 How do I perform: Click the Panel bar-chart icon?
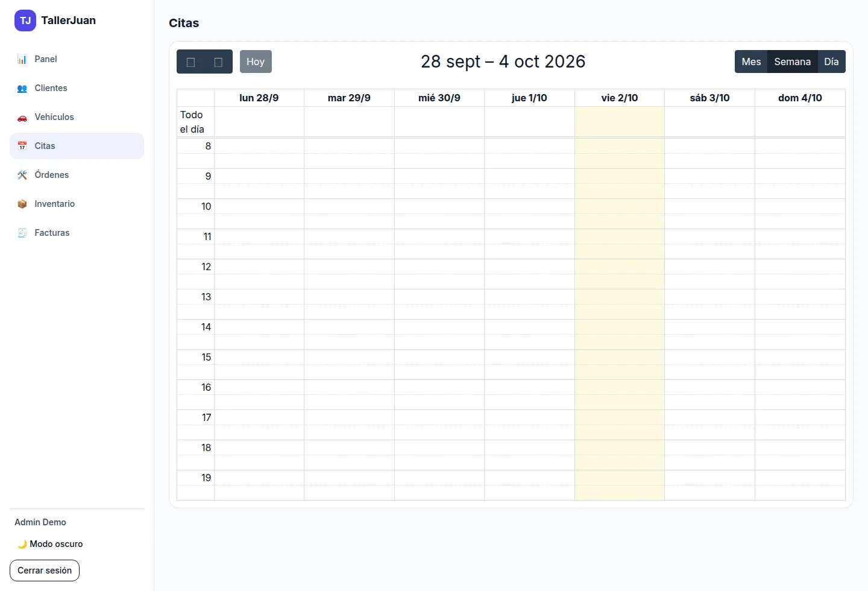click(x=22, y=59)
